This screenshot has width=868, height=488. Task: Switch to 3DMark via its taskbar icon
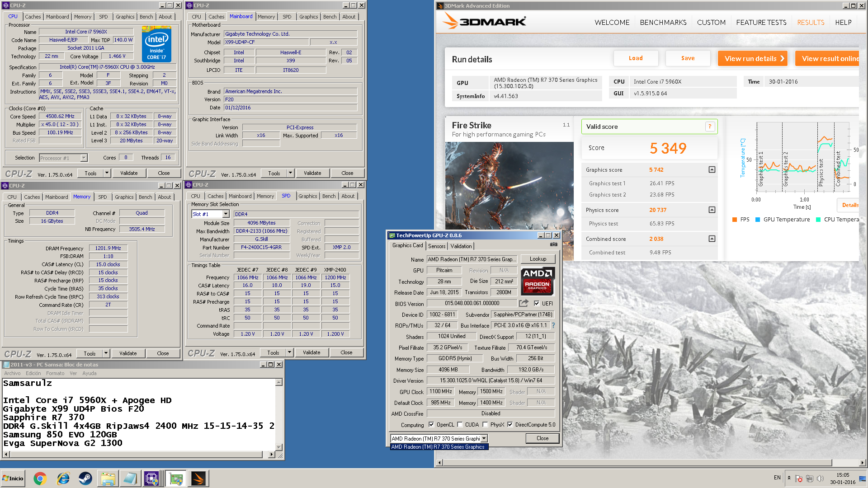click(198, 479)
